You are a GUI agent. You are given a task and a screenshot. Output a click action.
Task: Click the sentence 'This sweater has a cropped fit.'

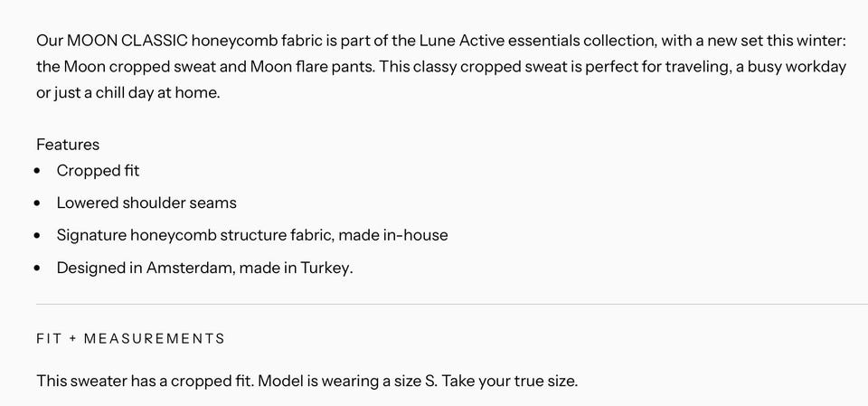coord(146,382)
